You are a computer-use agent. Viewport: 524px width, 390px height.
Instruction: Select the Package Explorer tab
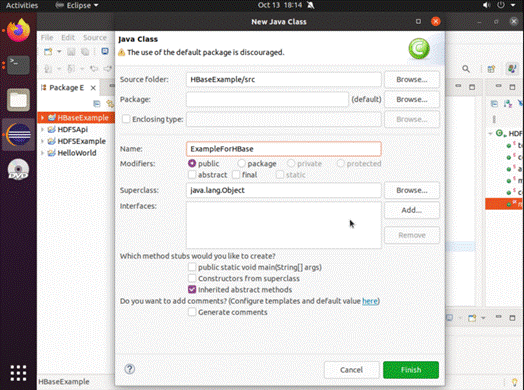click(67, 88)
